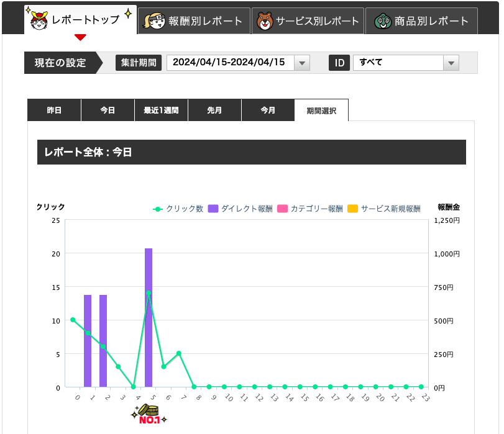The image size is (504, 434).
Task: Select the 昨日 period tab
Action: 54,111
